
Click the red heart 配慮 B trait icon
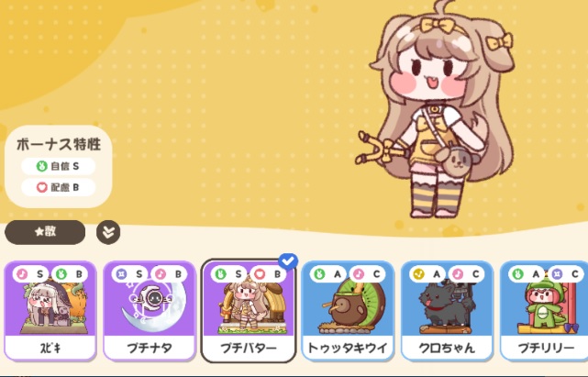click(x=42, y=187)
